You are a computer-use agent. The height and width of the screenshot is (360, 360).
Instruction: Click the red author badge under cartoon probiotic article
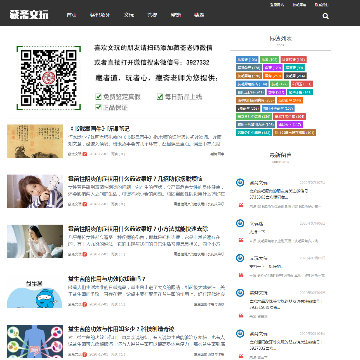coord(85,304)
